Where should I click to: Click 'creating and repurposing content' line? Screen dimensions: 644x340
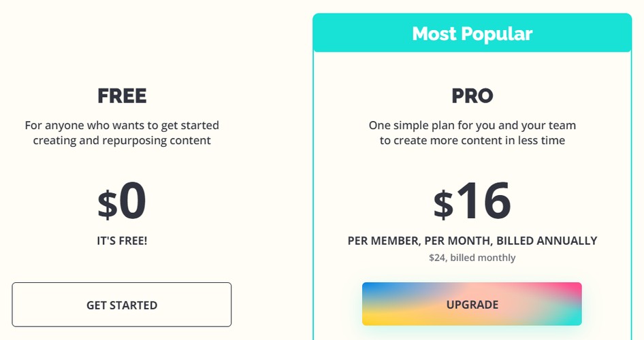pyautogui.click(x=122, y=140)
